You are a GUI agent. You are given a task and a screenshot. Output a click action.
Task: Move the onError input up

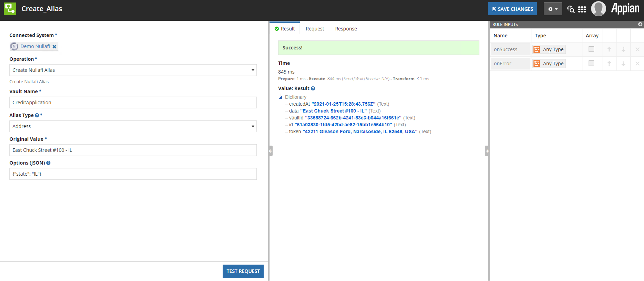coord(609,64)
